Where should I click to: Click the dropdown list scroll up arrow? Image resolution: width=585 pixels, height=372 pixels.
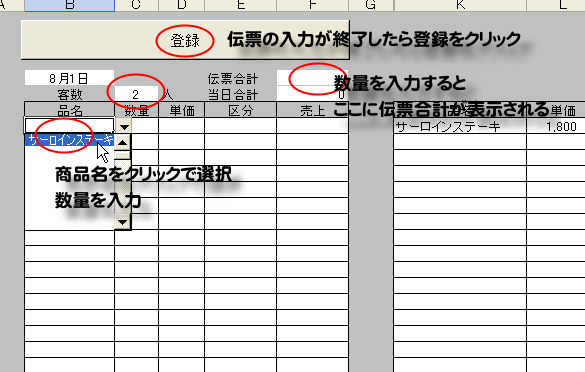coord(122,142)
